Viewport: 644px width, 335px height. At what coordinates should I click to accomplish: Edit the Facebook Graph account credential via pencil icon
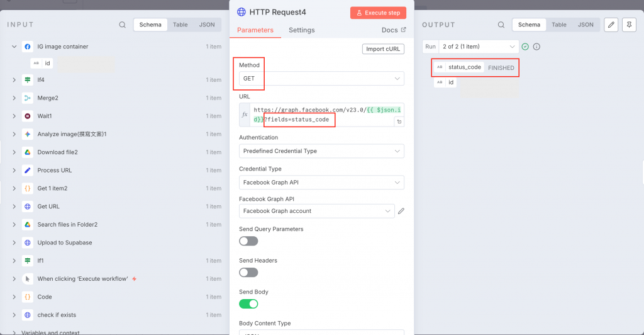tap(401, 211)
